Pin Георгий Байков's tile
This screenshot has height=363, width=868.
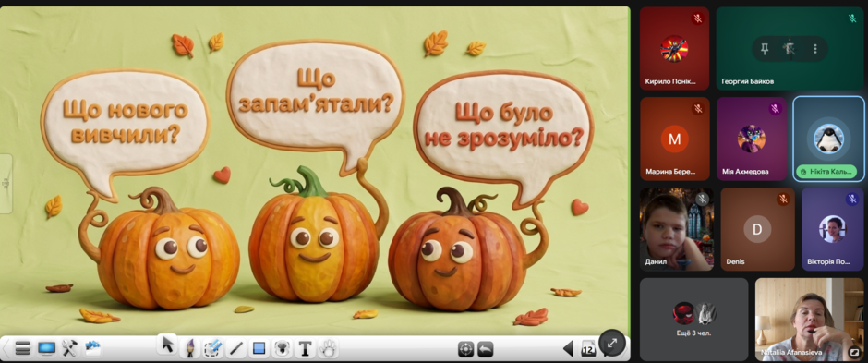pos(765,49)
